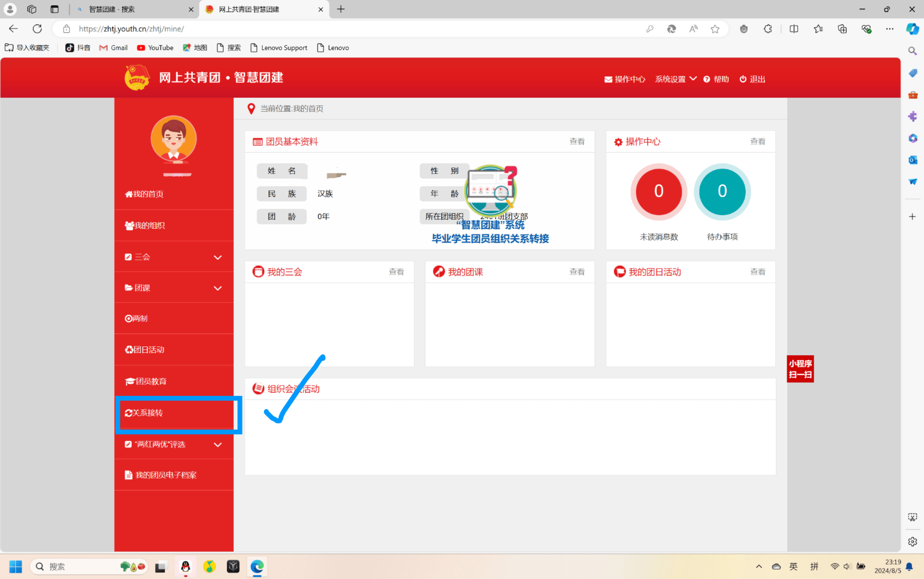
Task: Click the 退出 logout power icon
Action: (x=743, y=79)
